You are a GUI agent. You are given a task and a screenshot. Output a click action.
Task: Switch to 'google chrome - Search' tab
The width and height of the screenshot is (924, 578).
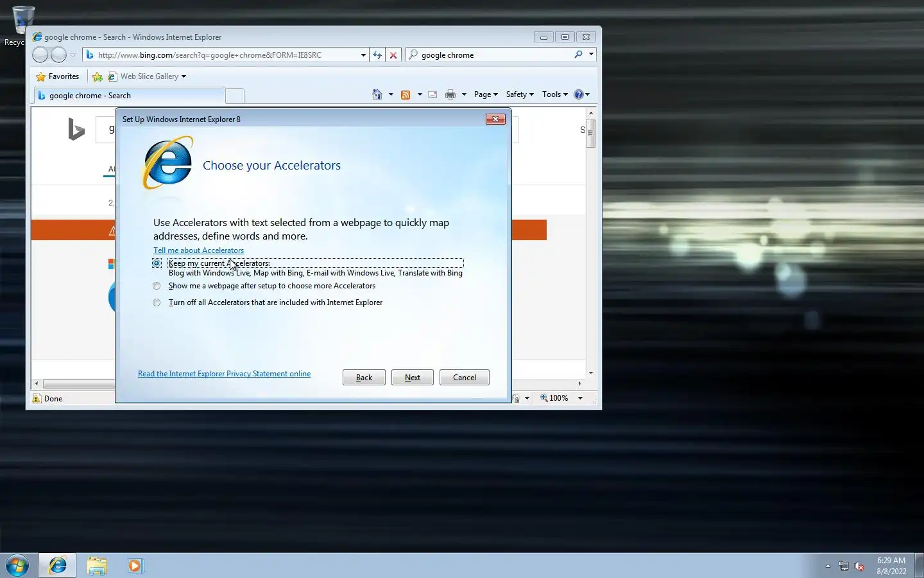point(128,96)
